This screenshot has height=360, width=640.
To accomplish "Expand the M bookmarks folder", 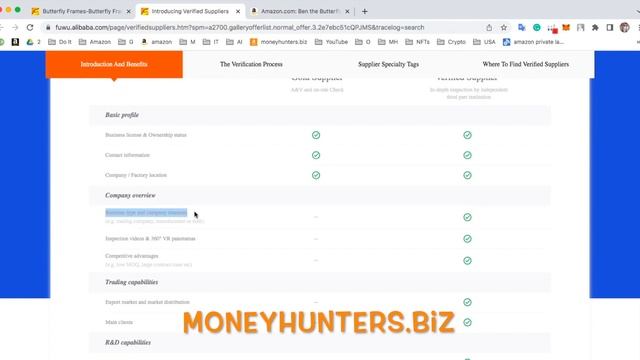I will 187,42.
